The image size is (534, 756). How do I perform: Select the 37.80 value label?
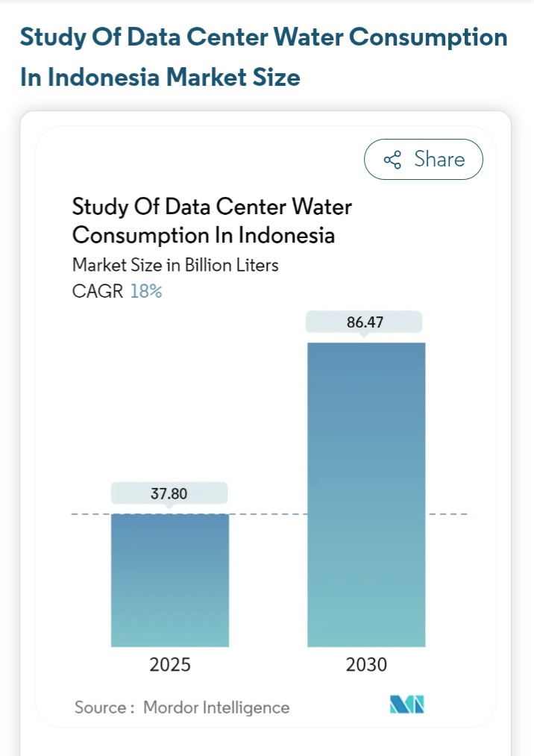169,493
